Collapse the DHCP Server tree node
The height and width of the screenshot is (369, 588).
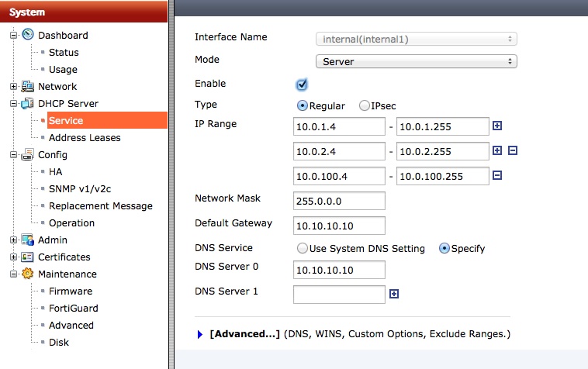pyautogui.click(x=13, y=103)
